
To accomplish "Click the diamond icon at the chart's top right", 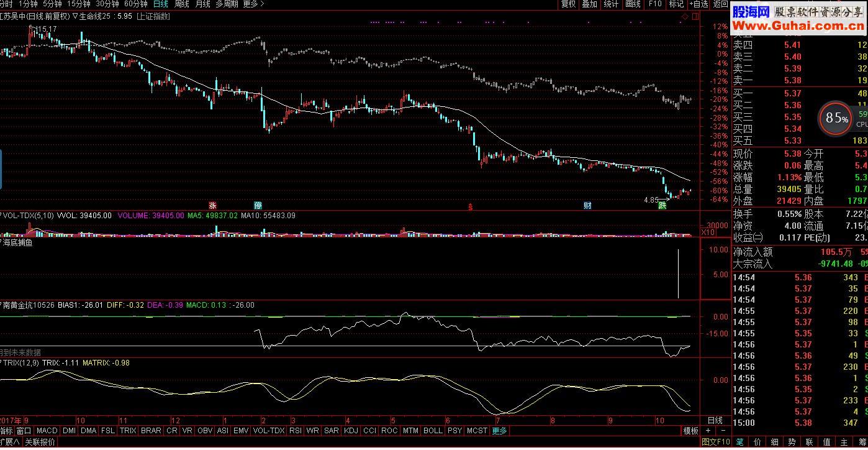I will tap(684, 16).
